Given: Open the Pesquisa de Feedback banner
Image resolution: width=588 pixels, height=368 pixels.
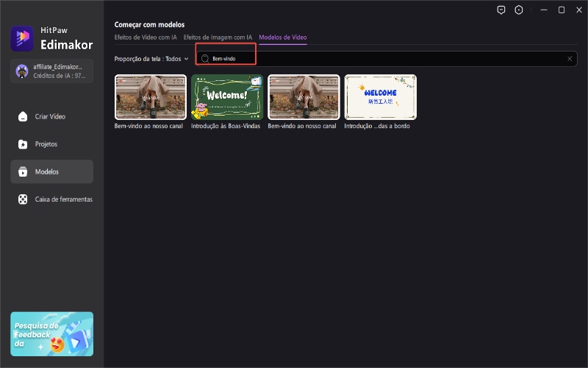Looking at the screenshot, I should point(51,333).
